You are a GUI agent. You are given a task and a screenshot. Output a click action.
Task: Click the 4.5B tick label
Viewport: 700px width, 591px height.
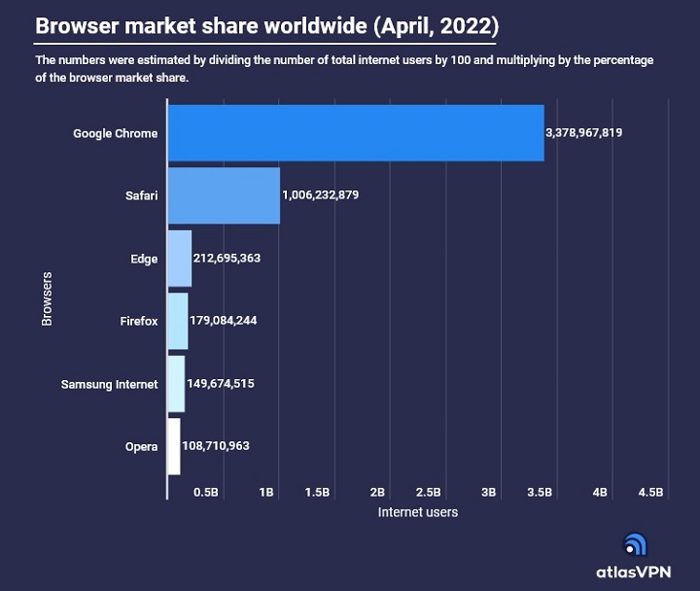click(x=650, y=493)
